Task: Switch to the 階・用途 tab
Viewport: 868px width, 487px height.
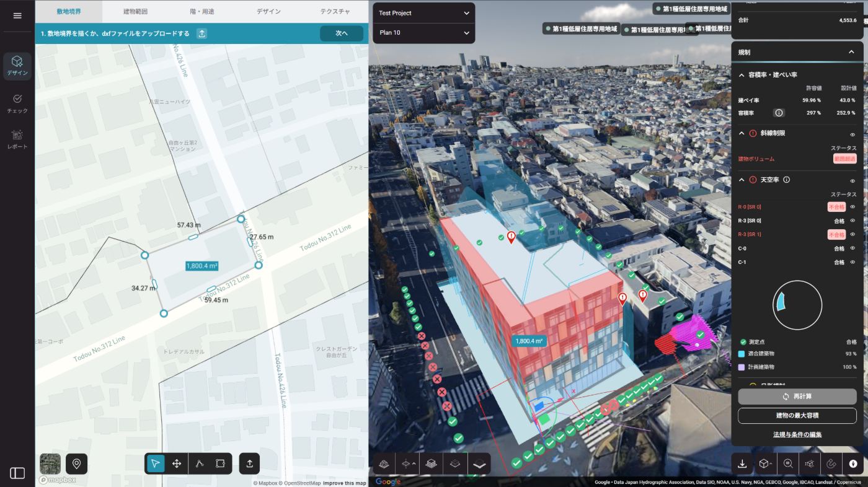Action: [x=201, y=12]
